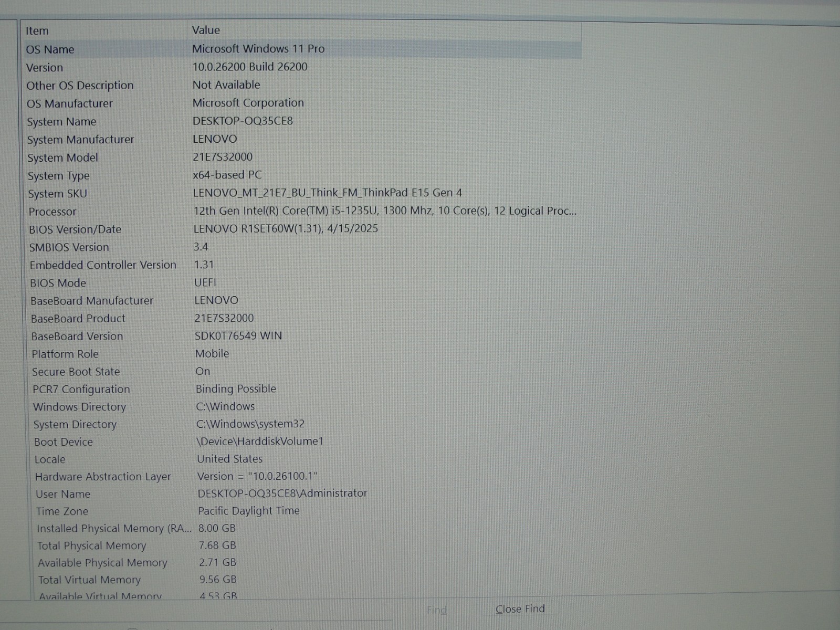This screenshot has width=840, height=630.
Task: Click the greyed-out Find button
Action: click(x=436, y=610)
